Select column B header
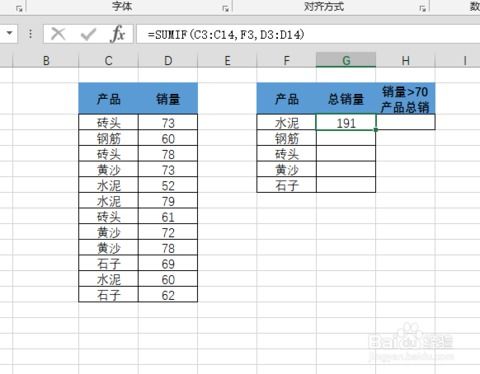This screenshot has height=374, width=480. click(x=46, y=61)
